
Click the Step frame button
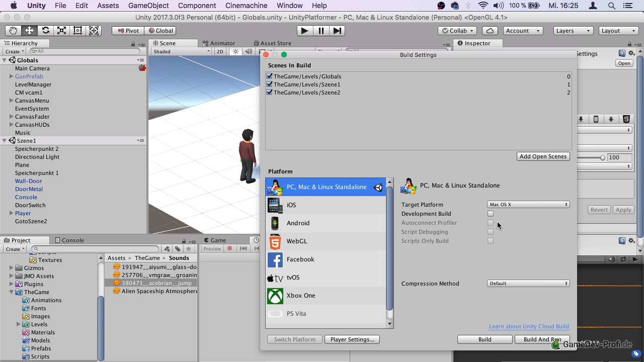pyautogui.click(x=337, y=31)
